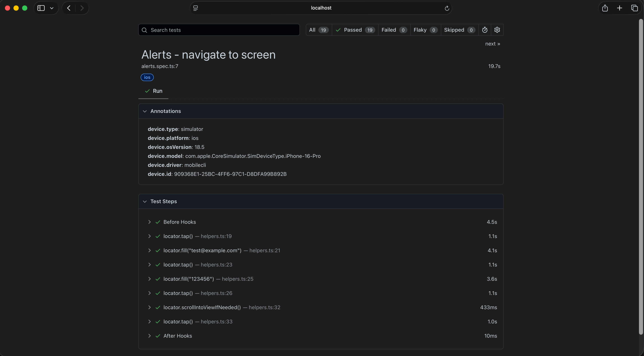Expand the locator.fill 123456 step
Image resolution: width=644 pixels, height=356 pixels.
pos(149,279)
